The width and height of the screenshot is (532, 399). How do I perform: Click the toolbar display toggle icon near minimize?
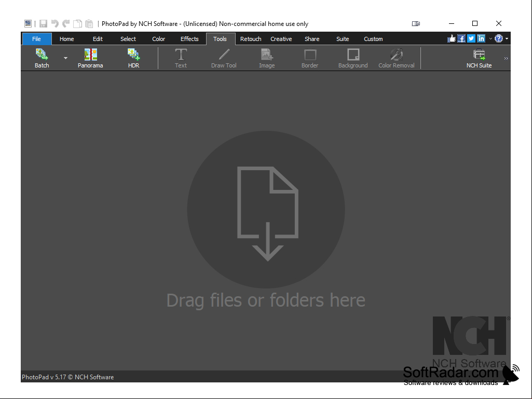point(416,24)
